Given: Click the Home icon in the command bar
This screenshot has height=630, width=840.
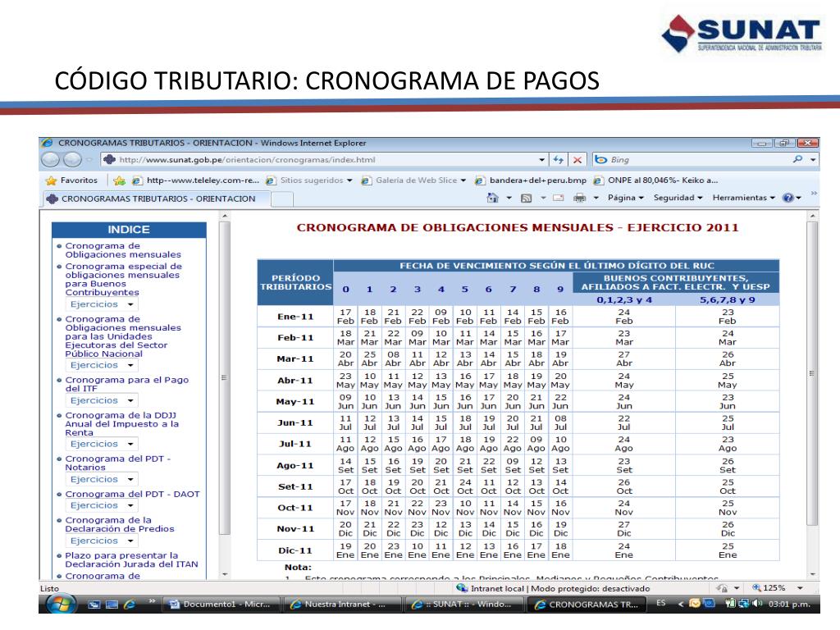Looking at the screenshot, I should [x=492, y=199].
